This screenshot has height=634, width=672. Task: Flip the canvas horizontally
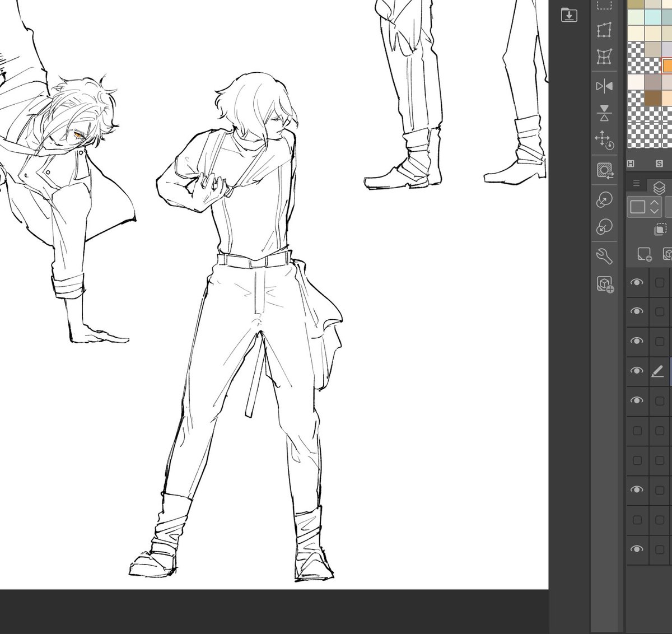click(x=604, y=86)
